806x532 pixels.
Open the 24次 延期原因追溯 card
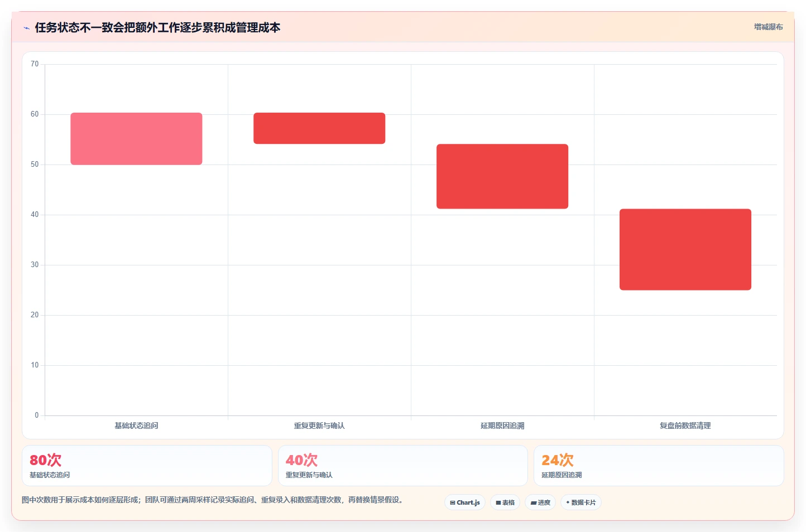click(659, 466)
